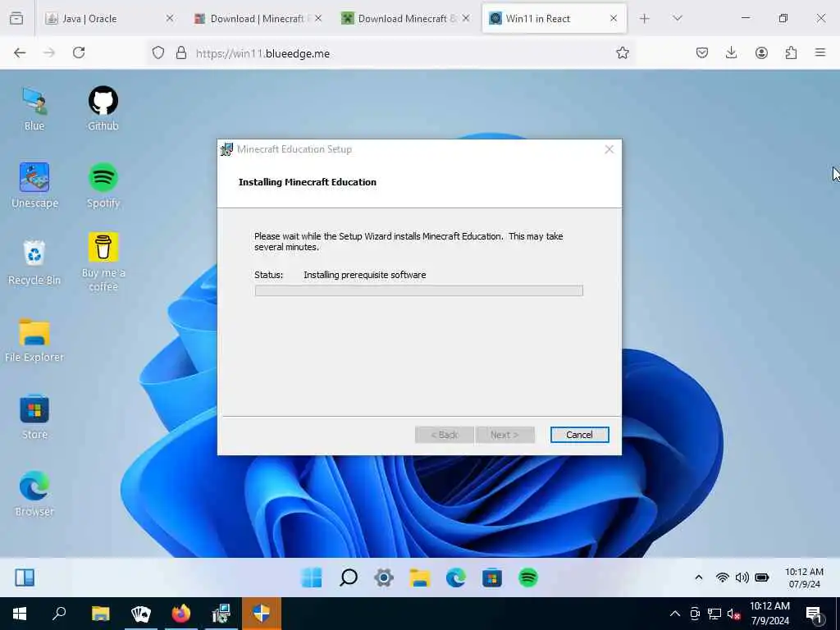Open Buy me a coffee shortcut

[x=103, y=262]
